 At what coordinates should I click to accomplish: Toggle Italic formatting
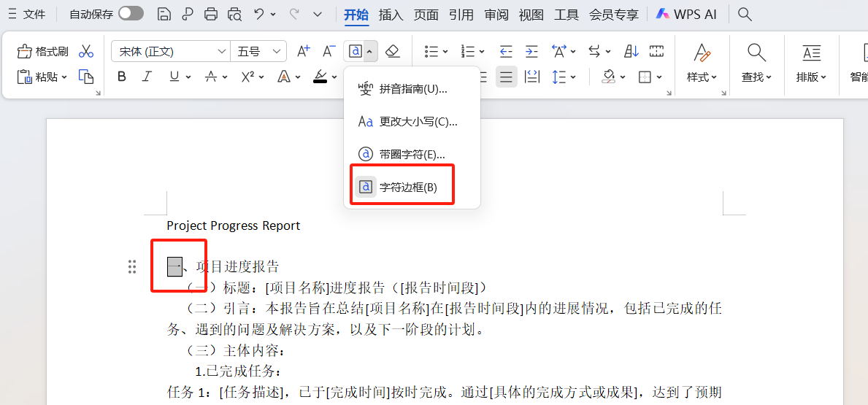pyautogui.click(x=147, y=77)
